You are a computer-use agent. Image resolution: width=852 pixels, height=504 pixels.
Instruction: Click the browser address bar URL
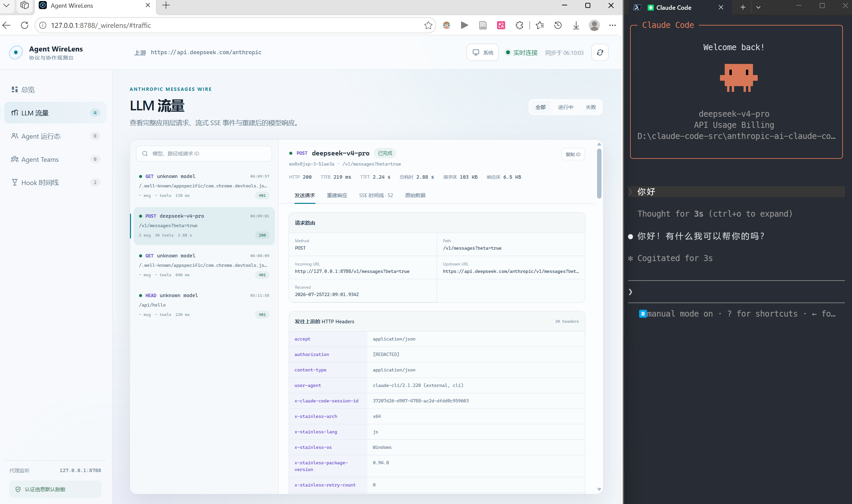(x=101, y=25)
